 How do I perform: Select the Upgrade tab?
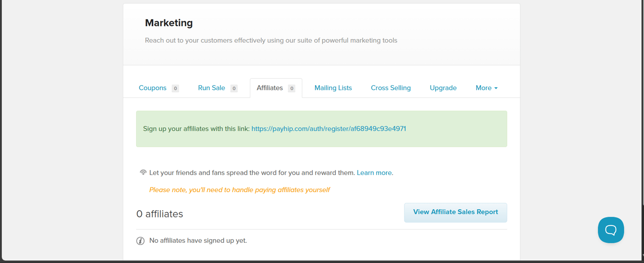click(x=443, y=88)
